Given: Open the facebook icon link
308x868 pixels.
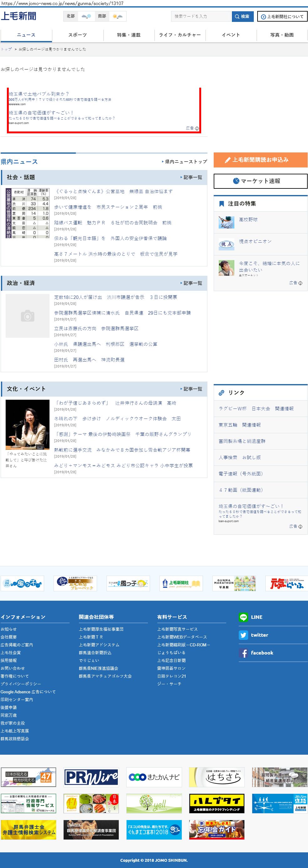Looking at the screenshot, I should click(x=243, y=653).
